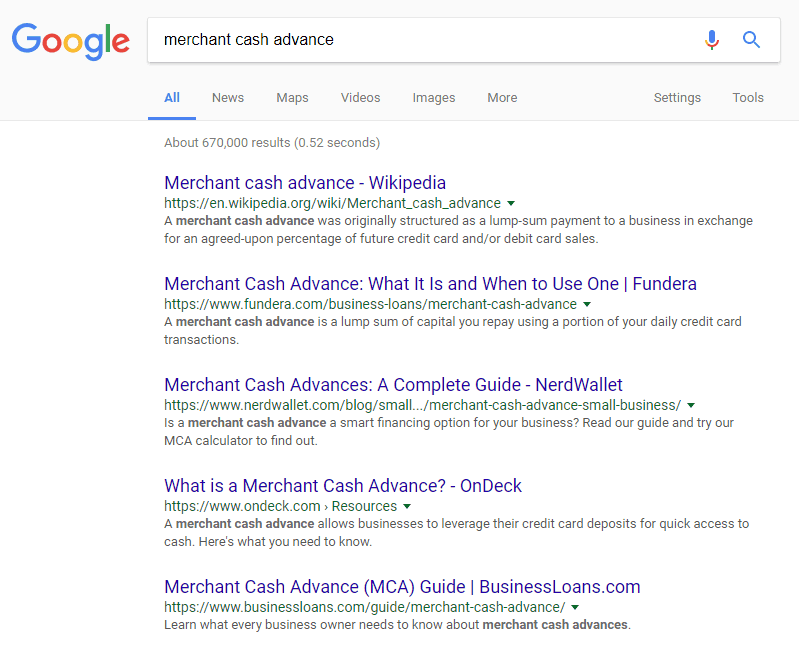Open the More search categories menu

coord(502,98)
